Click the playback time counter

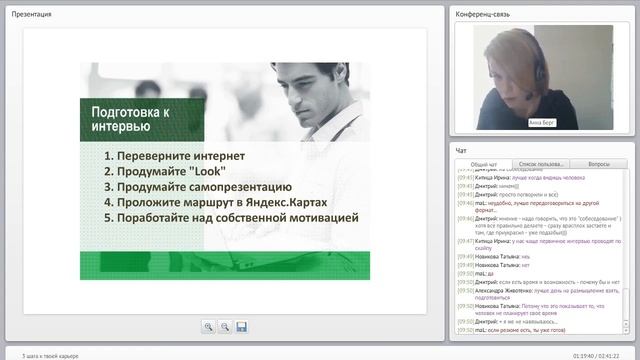coord(596,356)
